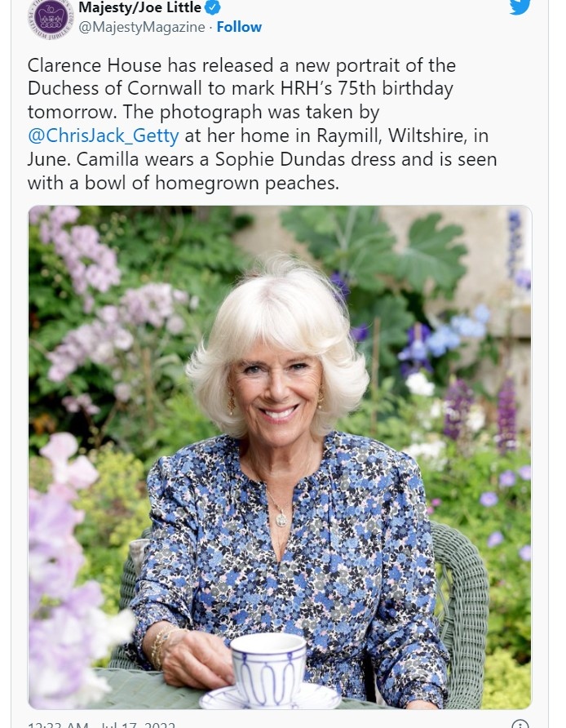Viewport: 566px width, 728px height.
Task: Click the phrase "homegrown peaches" in the tweet
Action: (x=247, y=184)
